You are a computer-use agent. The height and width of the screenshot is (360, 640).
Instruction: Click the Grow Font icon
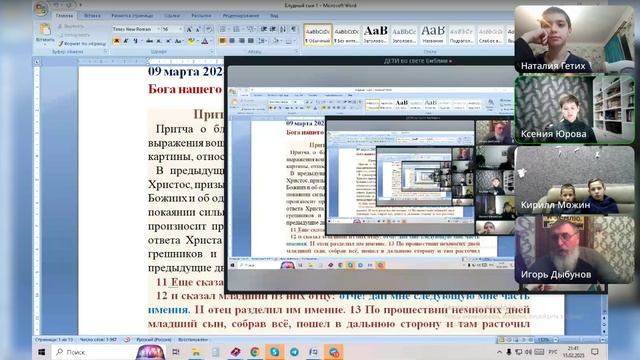point(189,29)
